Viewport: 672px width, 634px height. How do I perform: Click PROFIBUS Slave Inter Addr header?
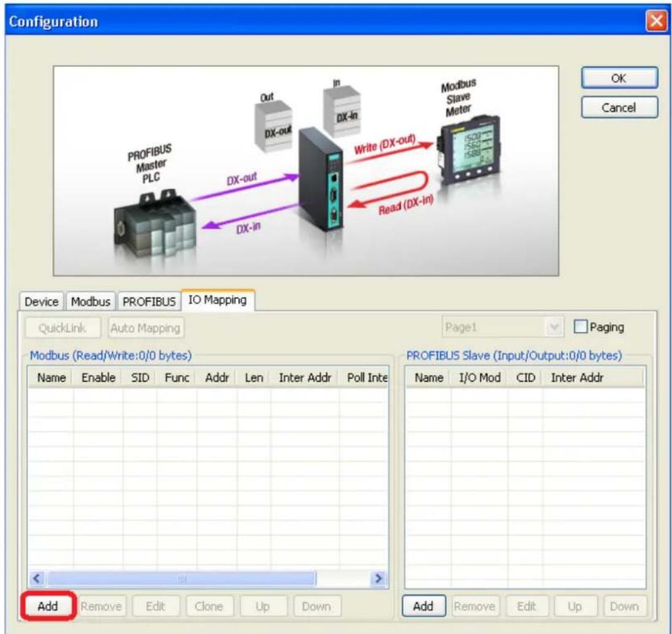point(593,378)
